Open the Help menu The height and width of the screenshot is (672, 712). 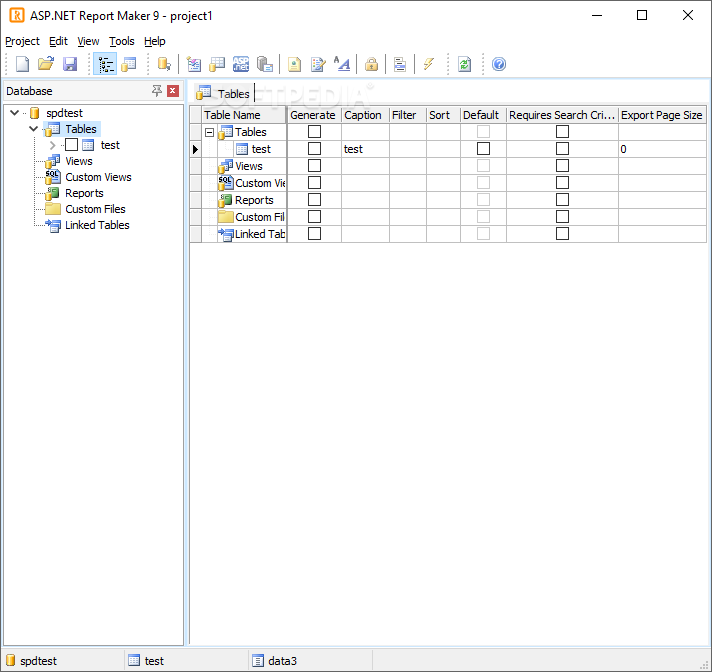155,41
